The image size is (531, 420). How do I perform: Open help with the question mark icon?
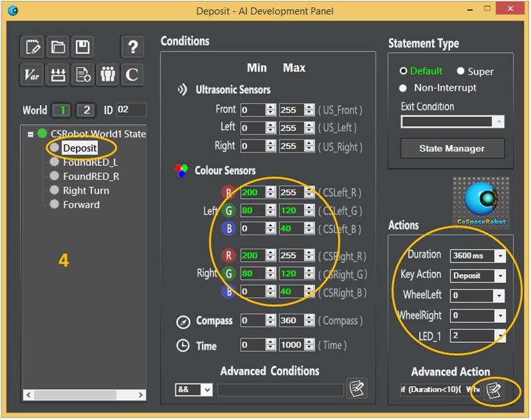[132, 47]
